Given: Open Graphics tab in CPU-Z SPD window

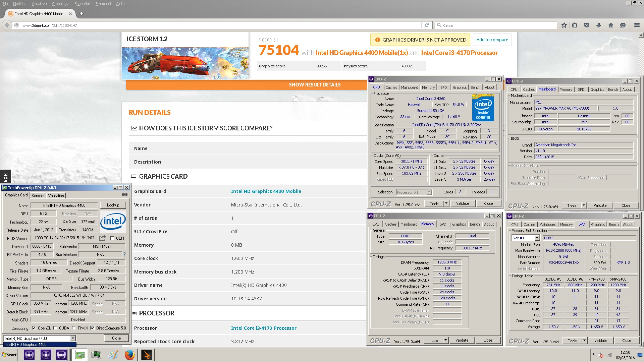Looking at the screenshot, I should [598, 225].
